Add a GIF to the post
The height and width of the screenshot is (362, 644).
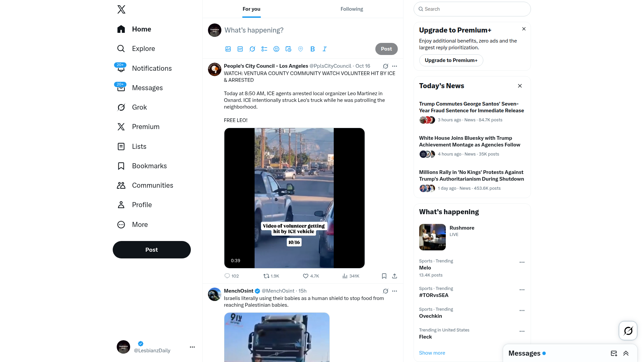click(240, 49)
